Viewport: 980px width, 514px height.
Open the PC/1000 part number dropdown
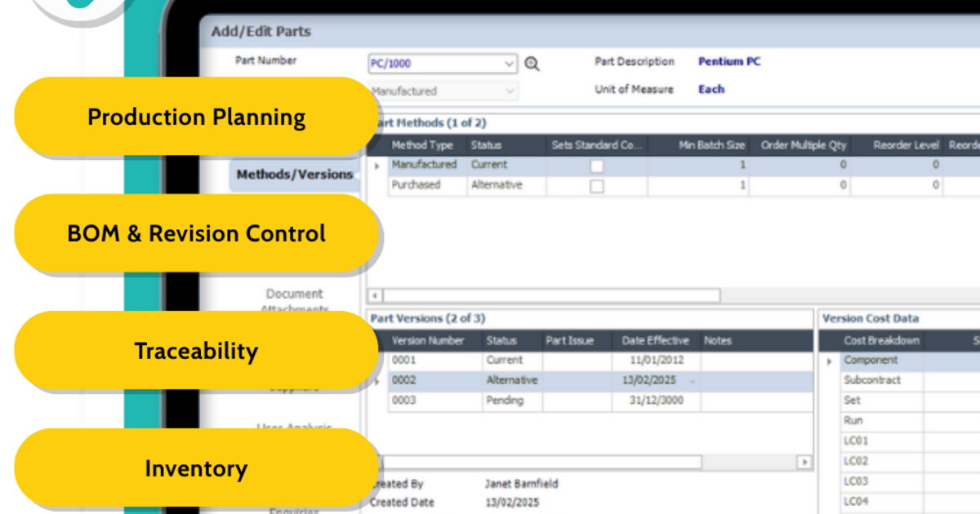point(510,64)
